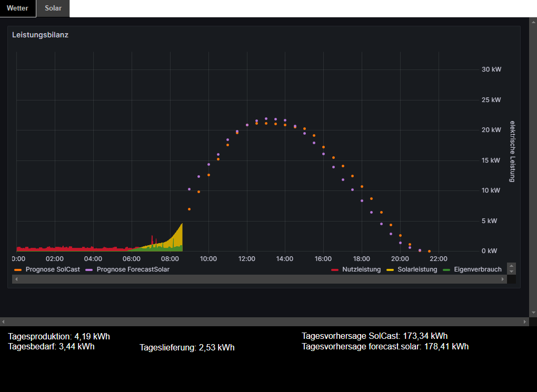The width and height of the screenshot is (537, 392).
Task: Click the yellow Solarleistung legend color swatch
Action: tap(390, 270)
